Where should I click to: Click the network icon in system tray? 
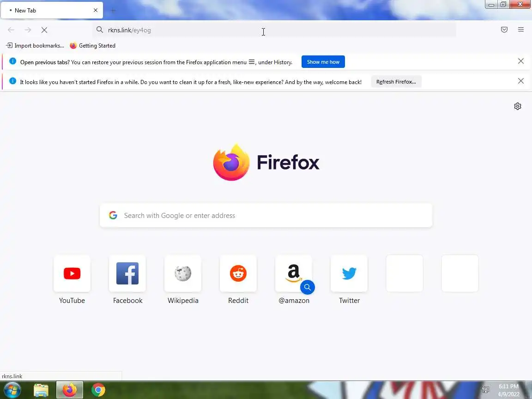tap(485, 389)
